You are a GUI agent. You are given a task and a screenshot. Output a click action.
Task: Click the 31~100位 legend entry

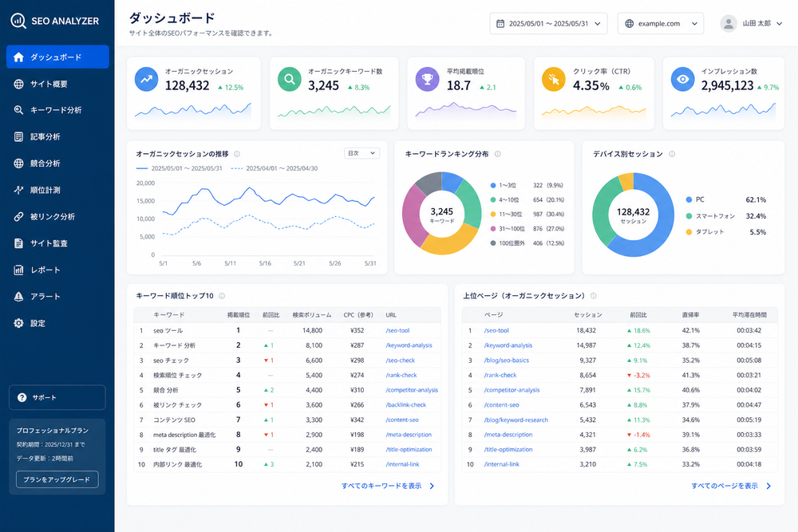tap(527, 229)
